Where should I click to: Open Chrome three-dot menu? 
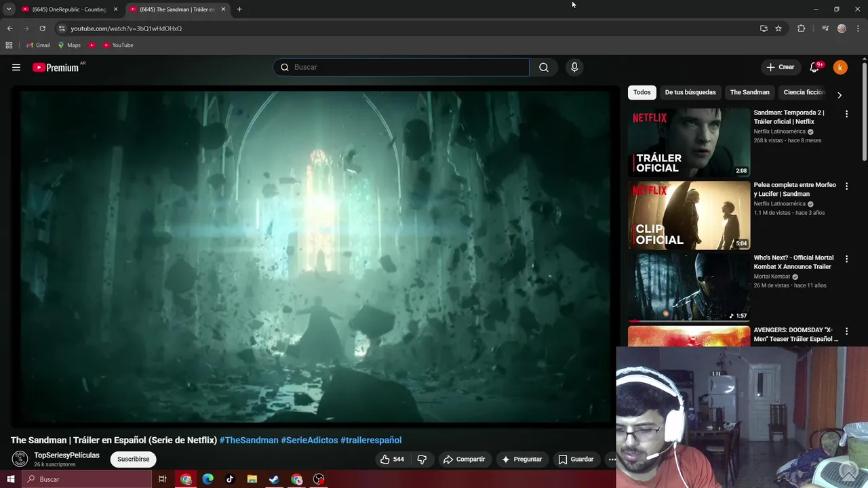click(857, 28)
